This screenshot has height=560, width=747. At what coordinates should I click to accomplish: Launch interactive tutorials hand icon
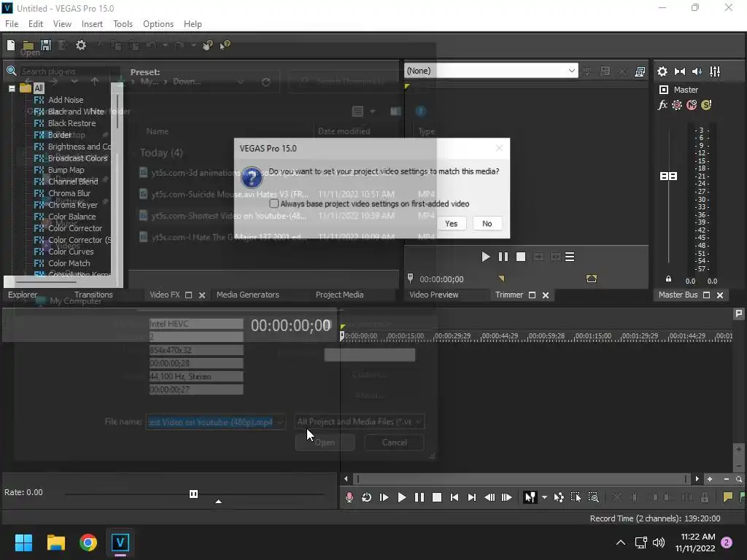point(207,45)
